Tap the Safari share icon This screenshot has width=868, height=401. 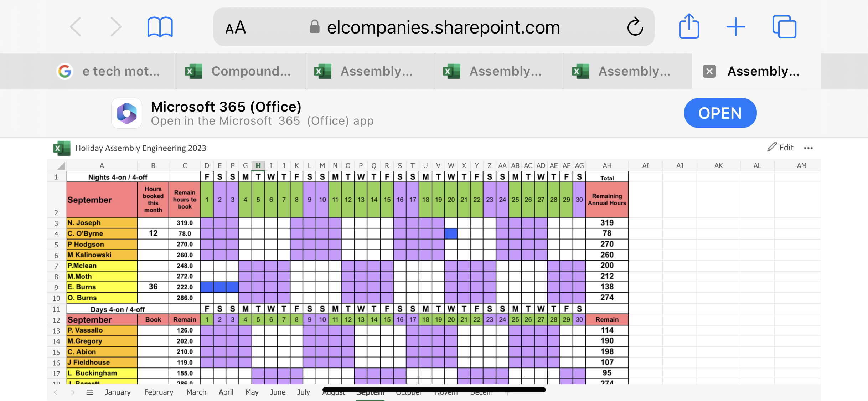(689, 26)
